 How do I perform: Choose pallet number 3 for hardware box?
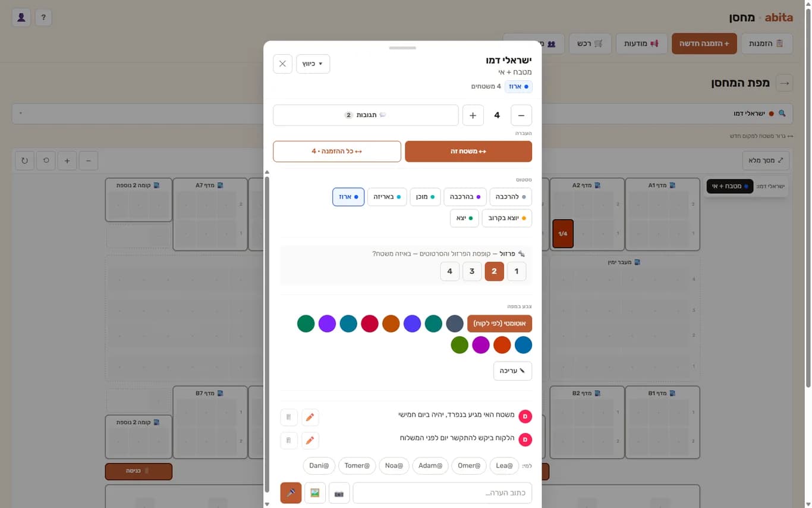[472, 271]
